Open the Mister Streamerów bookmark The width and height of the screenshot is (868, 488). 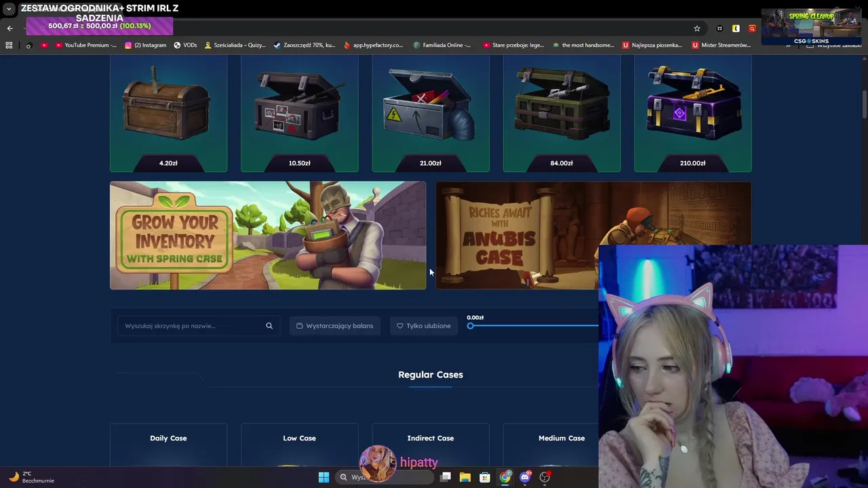[722, 45]
